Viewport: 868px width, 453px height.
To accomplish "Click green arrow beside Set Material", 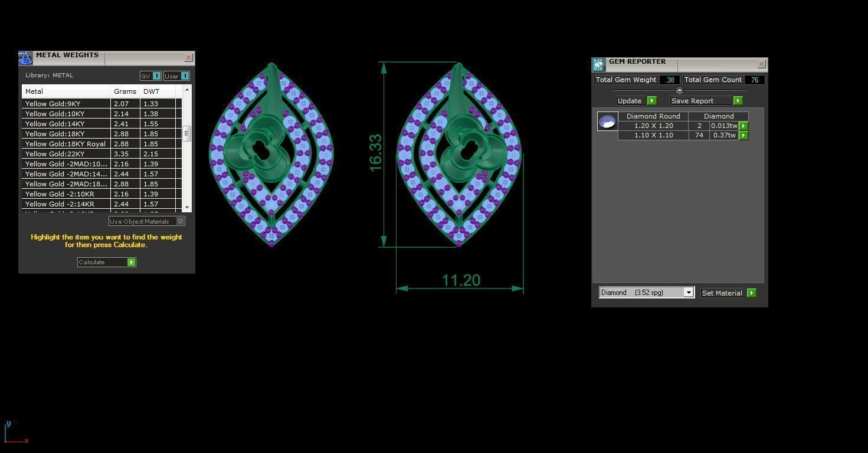I will pyautogui.click(x=751, y=293).
